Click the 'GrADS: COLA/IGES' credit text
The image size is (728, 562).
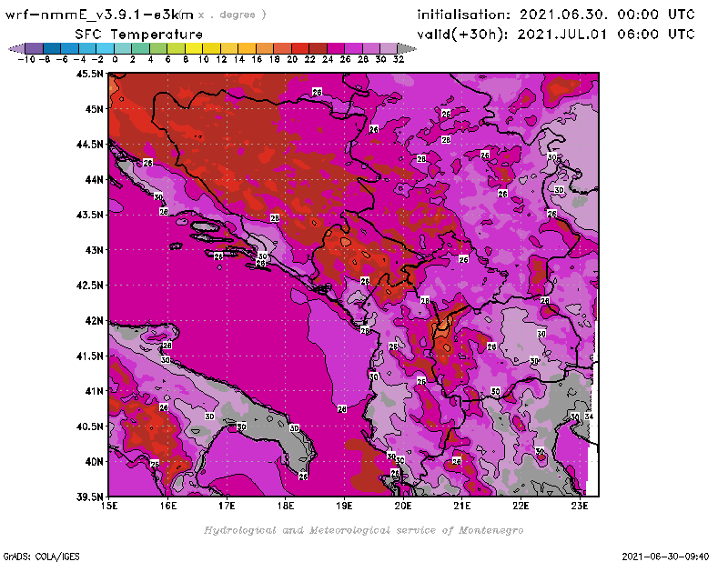coord(41,557)
